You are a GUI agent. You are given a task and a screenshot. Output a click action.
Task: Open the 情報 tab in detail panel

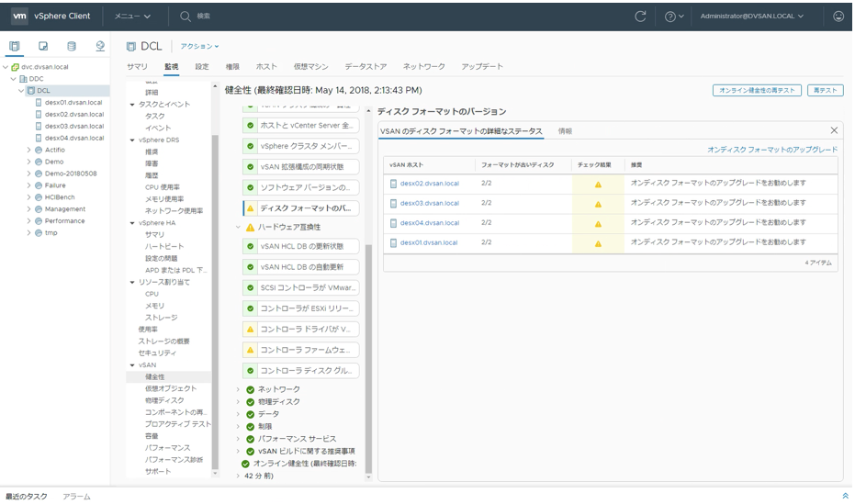tap(565, 131)
